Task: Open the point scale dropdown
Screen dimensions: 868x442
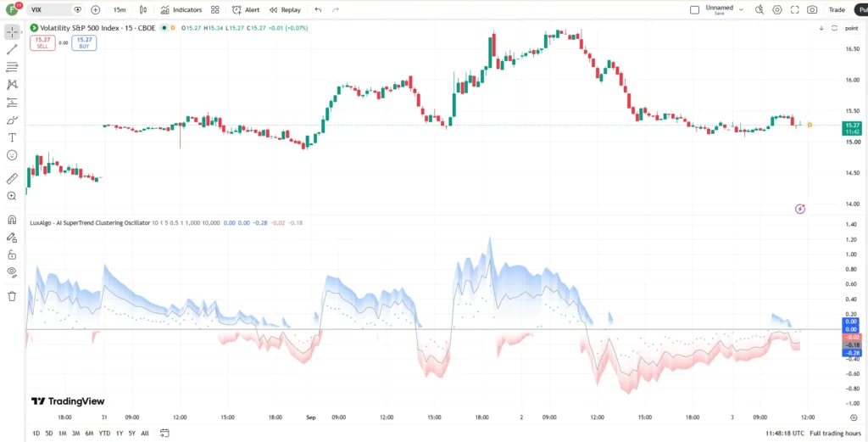Action: click(x=851, y=28)
